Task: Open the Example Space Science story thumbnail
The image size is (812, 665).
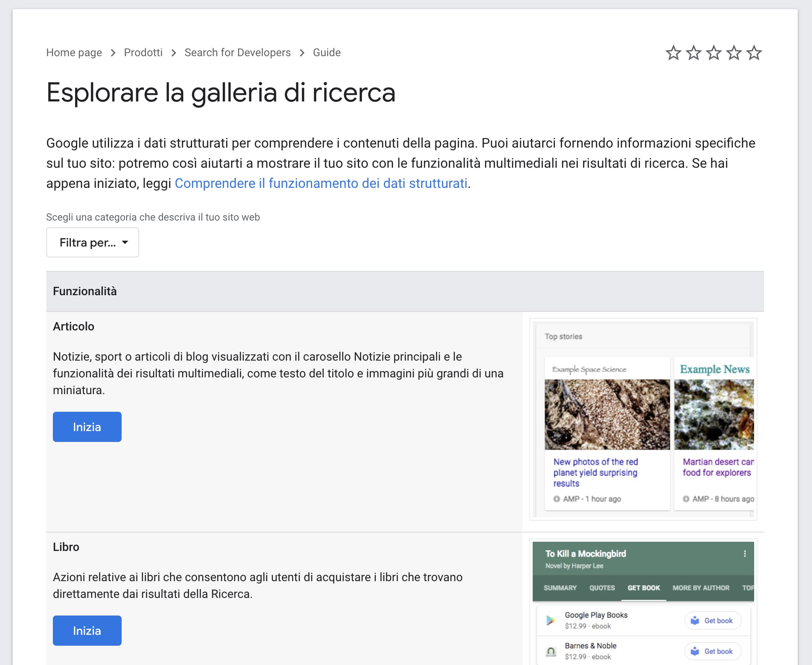Action: click(607, 414)
